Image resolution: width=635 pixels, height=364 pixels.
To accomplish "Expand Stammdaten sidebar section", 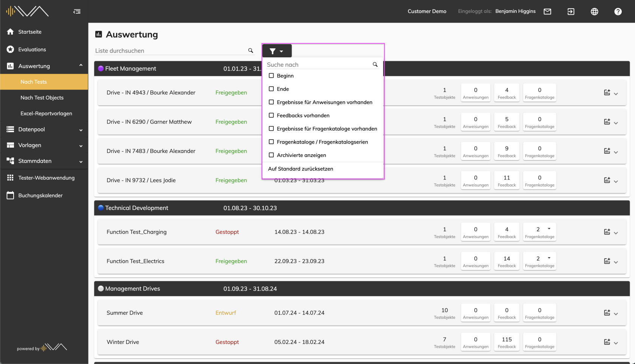I will coord(81,162).
